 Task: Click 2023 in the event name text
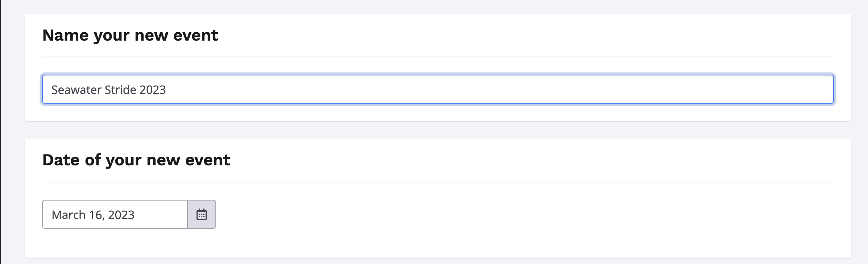tap(152, 90)
